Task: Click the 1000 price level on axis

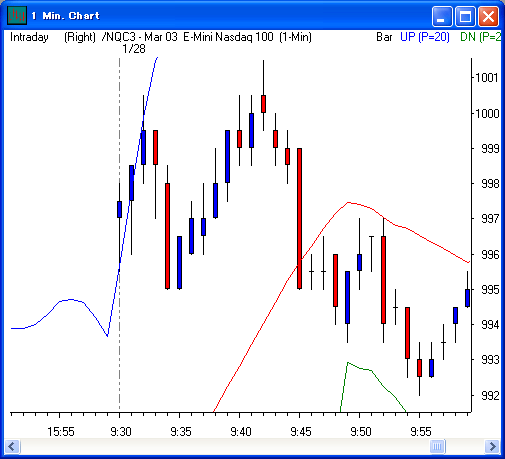Action: [487, 114]
